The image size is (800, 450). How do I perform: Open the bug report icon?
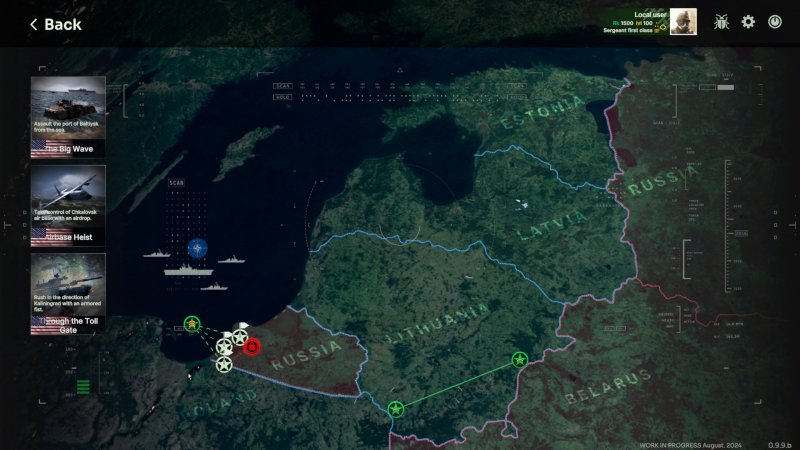(x=721, y=21)
